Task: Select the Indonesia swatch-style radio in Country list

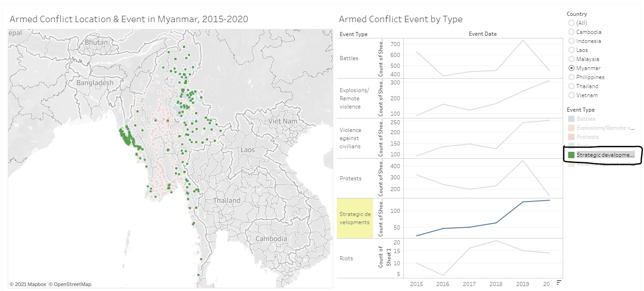Action: click(571, 41)
